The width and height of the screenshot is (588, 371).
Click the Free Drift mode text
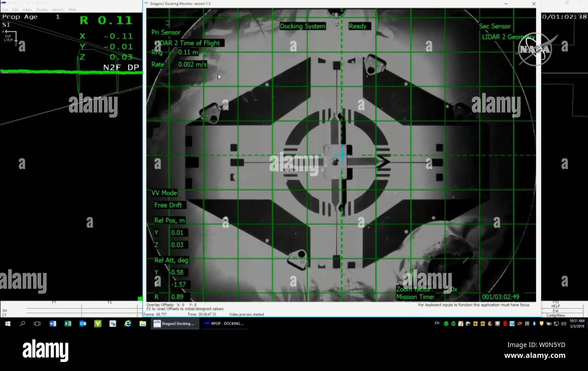coord(168,205)
